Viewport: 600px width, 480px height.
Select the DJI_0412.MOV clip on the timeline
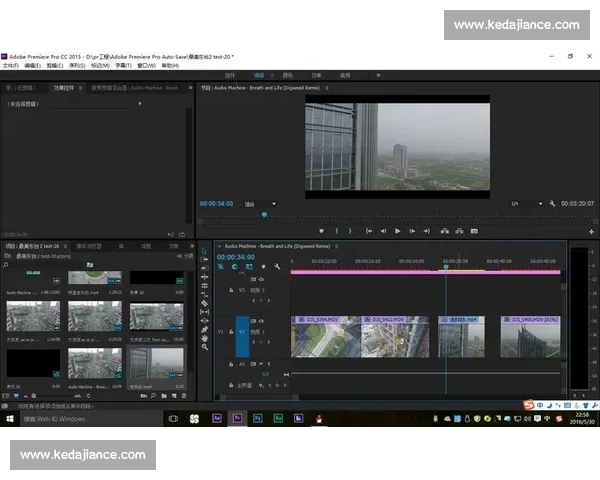coord(393,337)
